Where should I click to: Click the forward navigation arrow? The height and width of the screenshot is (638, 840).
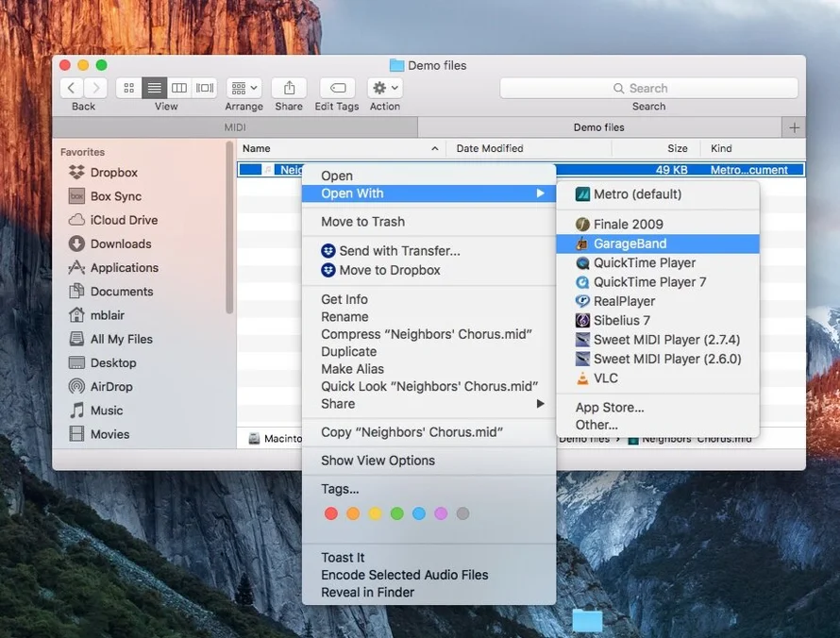click(95, 88)
